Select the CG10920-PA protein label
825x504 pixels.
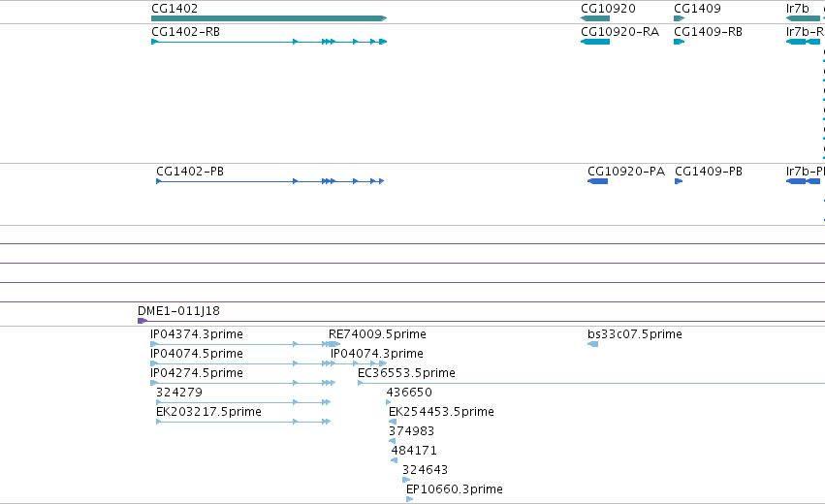626,172
